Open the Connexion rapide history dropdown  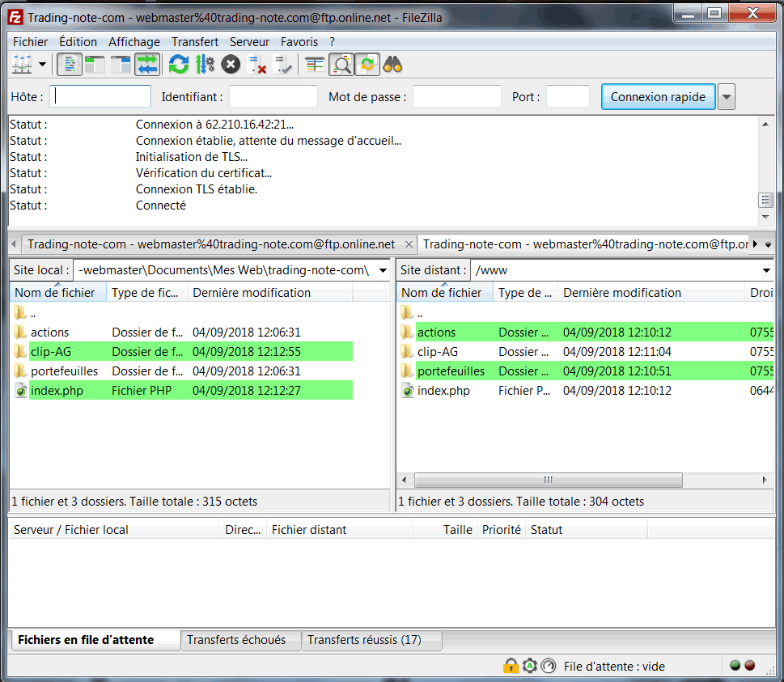[x=727, y=97]
